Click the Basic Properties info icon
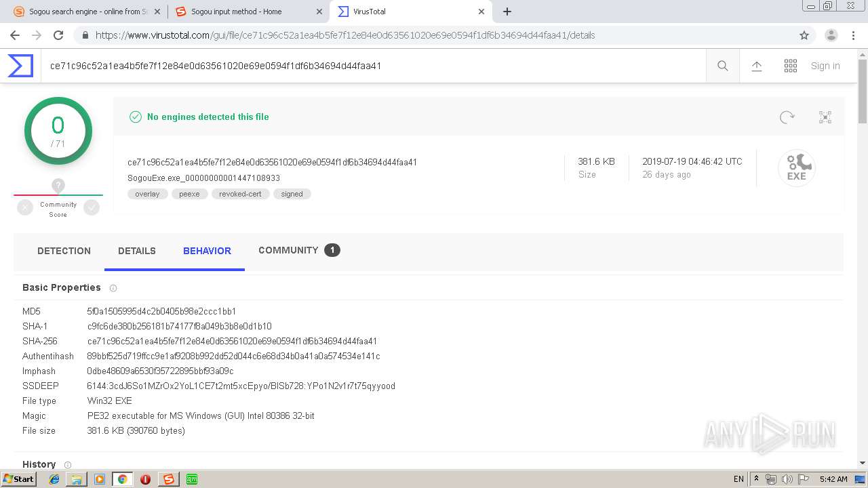 pyautogui.click(x=113, y=288)
